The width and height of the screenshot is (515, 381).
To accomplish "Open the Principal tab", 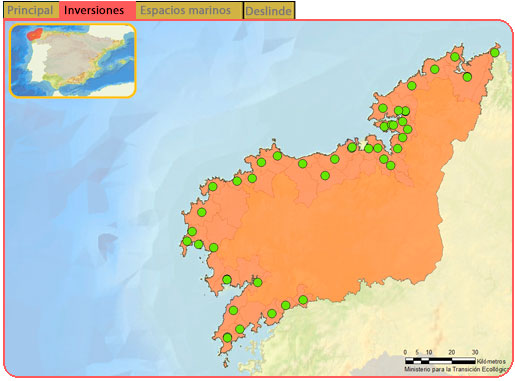I will click(31, 10).
